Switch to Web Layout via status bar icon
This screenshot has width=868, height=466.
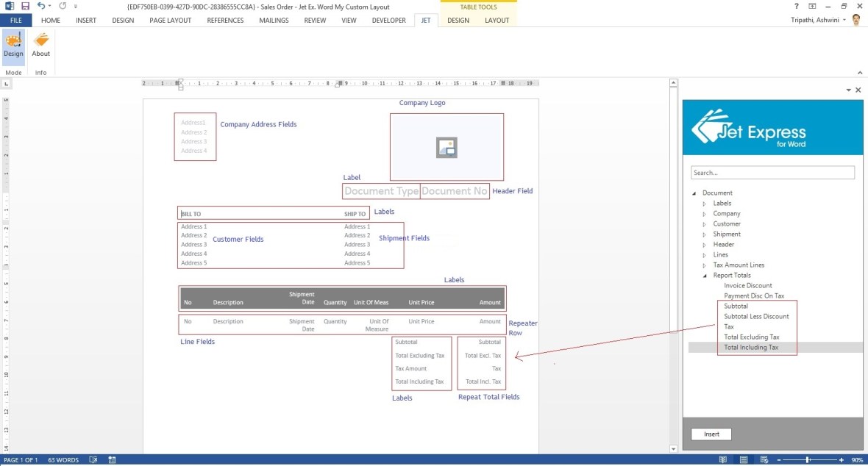click(x=763, y=459)
